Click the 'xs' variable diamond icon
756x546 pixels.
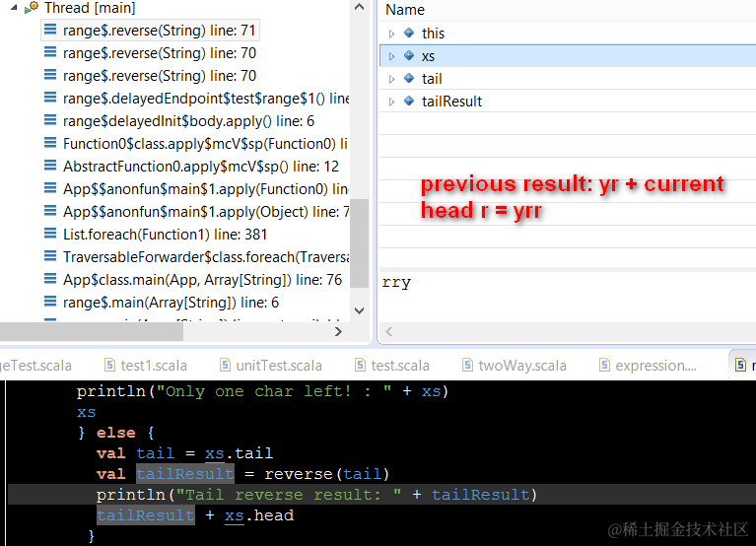coord(409,55)
